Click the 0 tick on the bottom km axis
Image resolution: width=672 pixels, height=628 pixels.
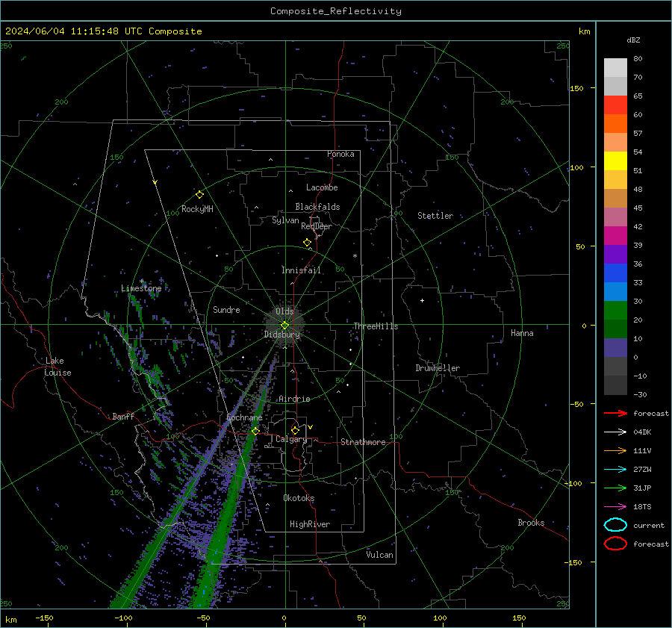click(284, 618)
